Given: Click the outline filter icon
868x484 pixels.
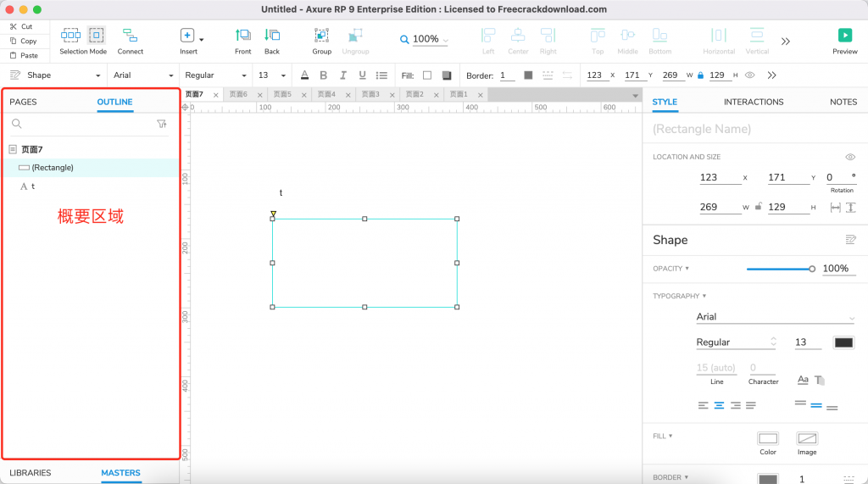Looking at the screenshot, I should (162, 124).
